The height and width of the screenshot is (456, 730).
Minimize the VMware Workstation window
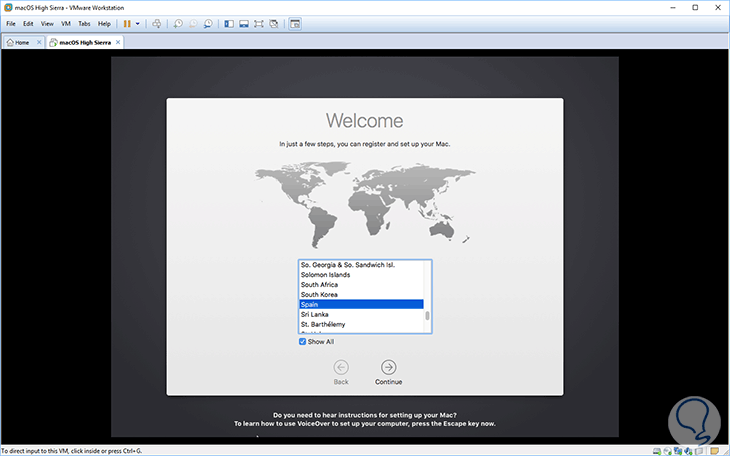tap(673, 7)
